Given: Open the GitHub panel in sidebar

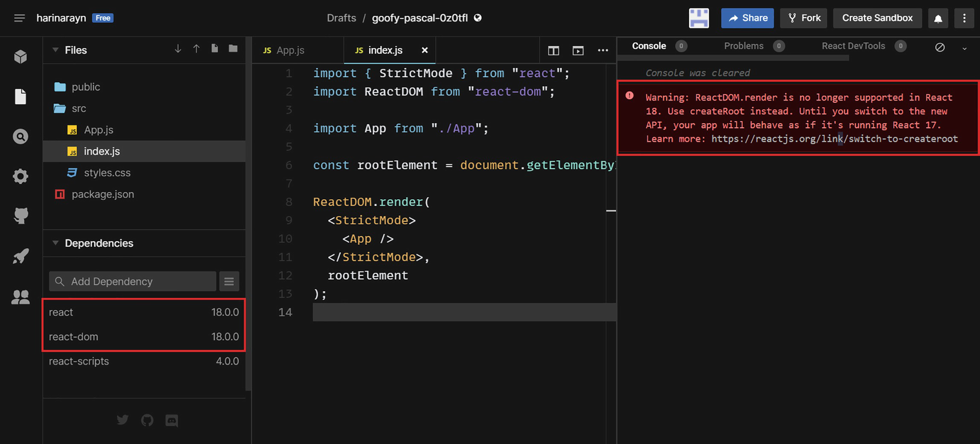Looking at the screenshot, I should point(20,216).
